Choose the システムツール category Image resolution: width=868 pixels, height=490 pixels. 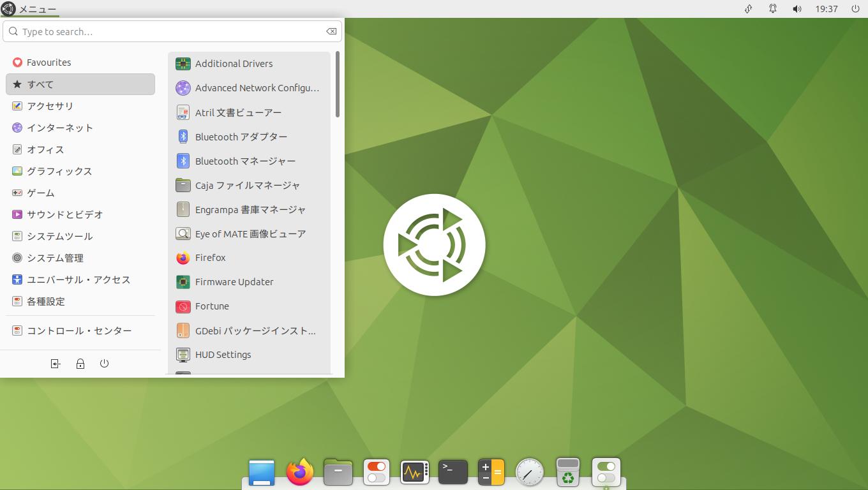pos(59,236)
